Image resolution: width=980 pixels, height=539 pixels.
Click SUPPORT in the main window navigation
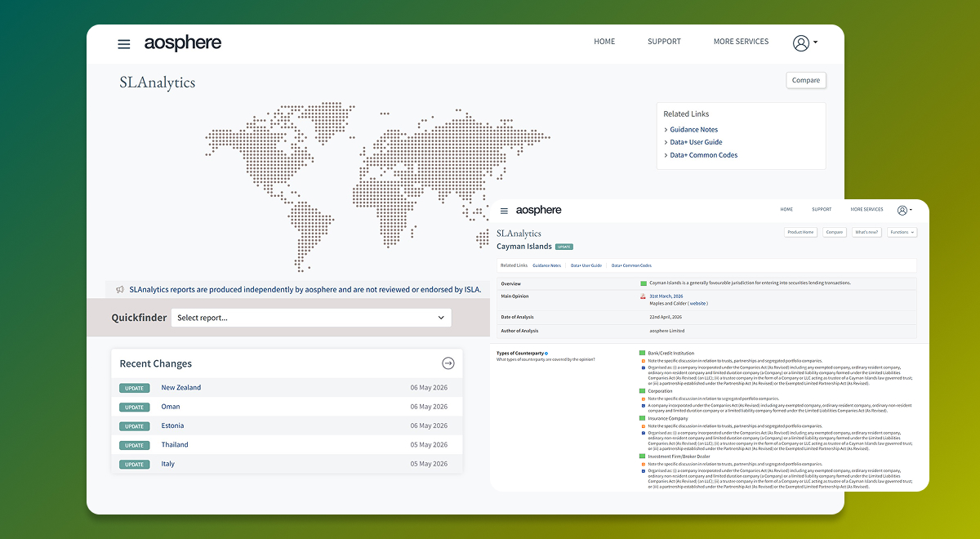tap(664, 42)
